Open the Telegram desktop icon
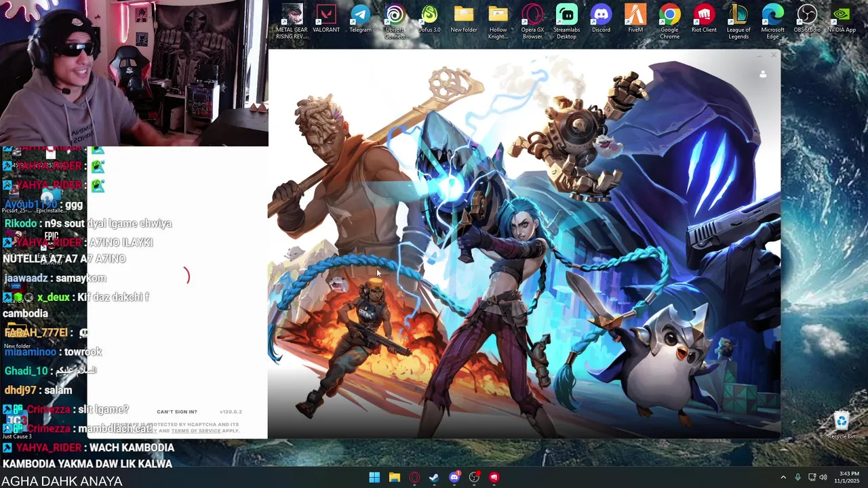The image size is (868, 488). (x=360, y=19)
